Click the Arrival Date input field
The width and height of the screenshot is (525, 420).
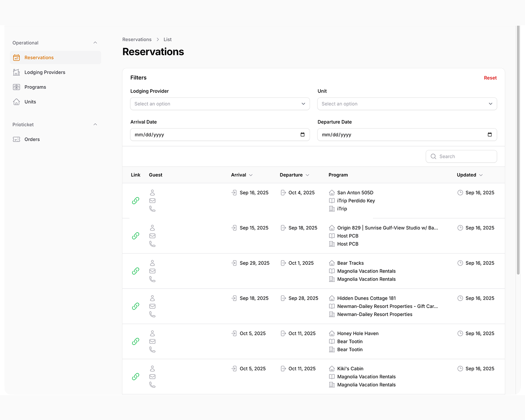pos(220,135)
